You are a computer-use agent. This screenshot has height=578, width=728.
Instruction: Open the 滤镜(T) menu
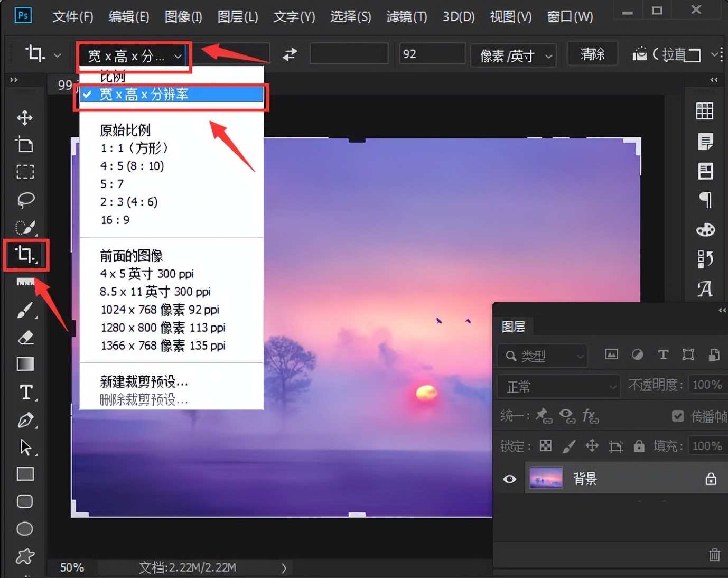(x=406, y=16)
